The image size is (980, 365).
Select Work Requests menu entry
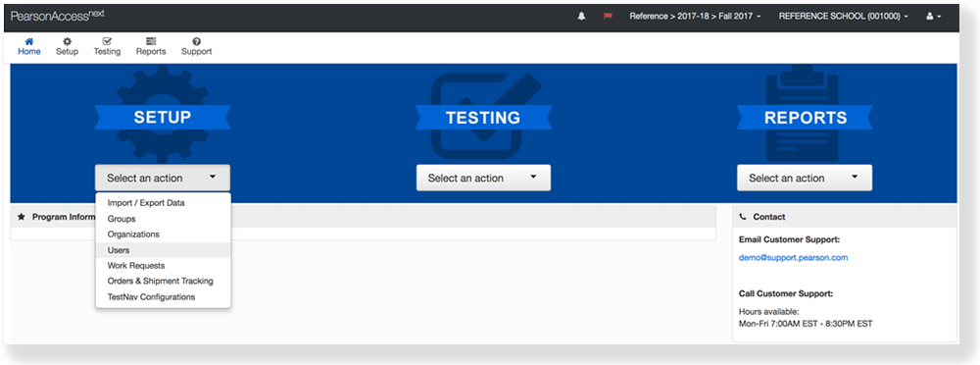pyautogui.click(x=163, y=266)
